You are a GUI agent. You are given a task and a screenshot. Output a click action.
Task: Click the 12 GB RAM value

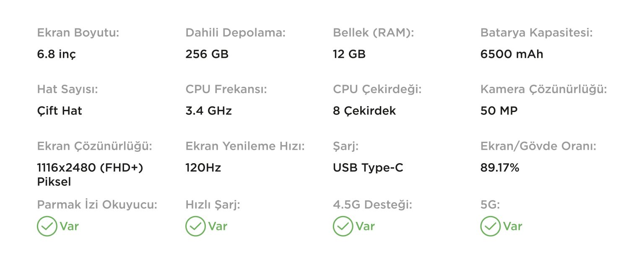coord(349,54)
